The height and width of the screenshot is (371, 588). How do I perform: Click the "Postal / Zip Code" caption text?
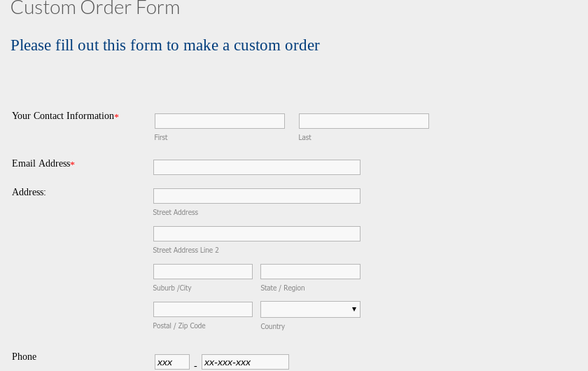coord(179,326)
